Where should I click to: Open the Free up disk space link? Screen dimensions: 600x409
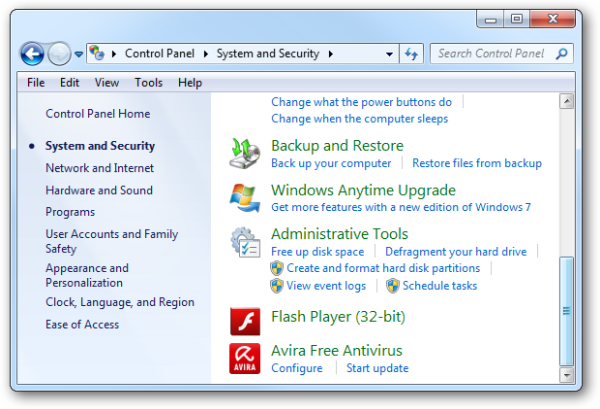317,252
